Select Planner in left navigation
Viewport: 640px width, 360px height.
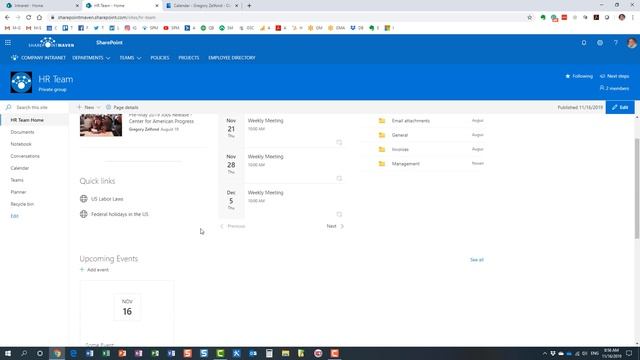pyautogui.click(x=18, y=192)
